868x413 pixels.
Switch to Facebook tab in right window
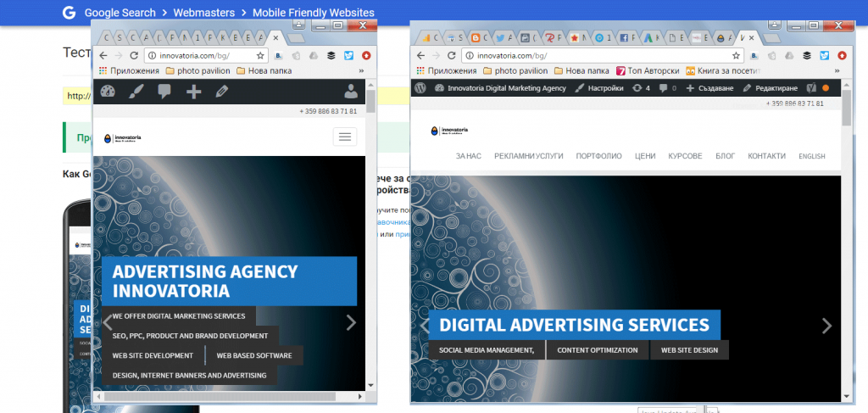(x=626, y=38)
